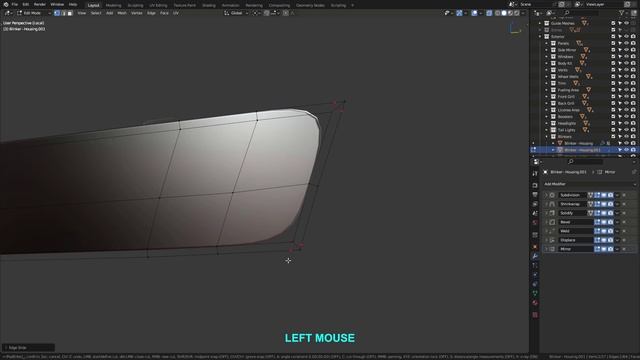Open the viewport Add menu
Image resolution: width=640 pixels, height=360 pixels.
pyautogui.click(x=109, y=13)
